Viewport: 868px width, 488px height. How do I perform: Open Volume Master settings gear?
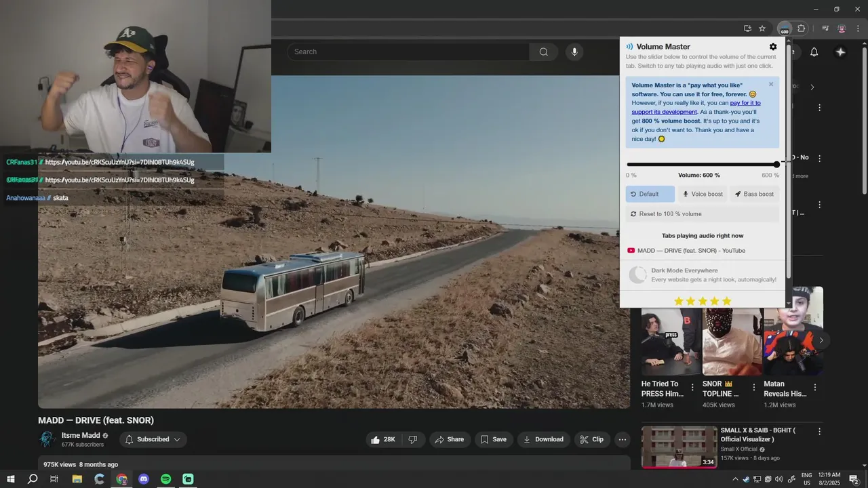[x=773, y=47]
